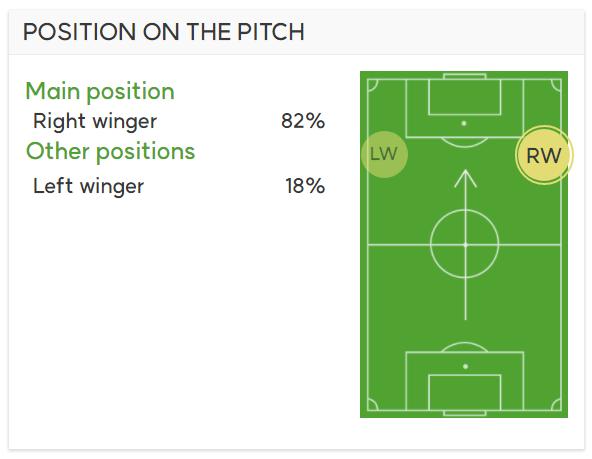Click the upward attack direction arrow
Image resolution: width=592 pixels, height=459 pixels.
point(465,245)
